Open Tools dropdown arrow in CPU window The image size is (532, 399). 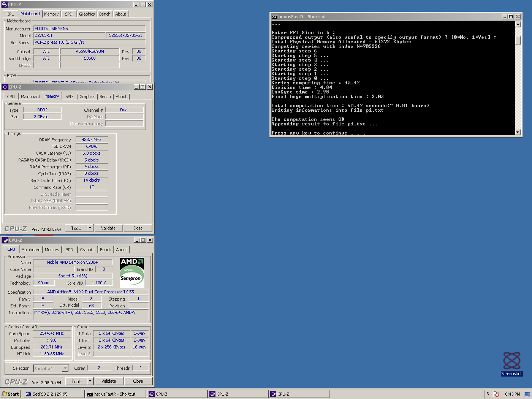click(x=90, y=381)
